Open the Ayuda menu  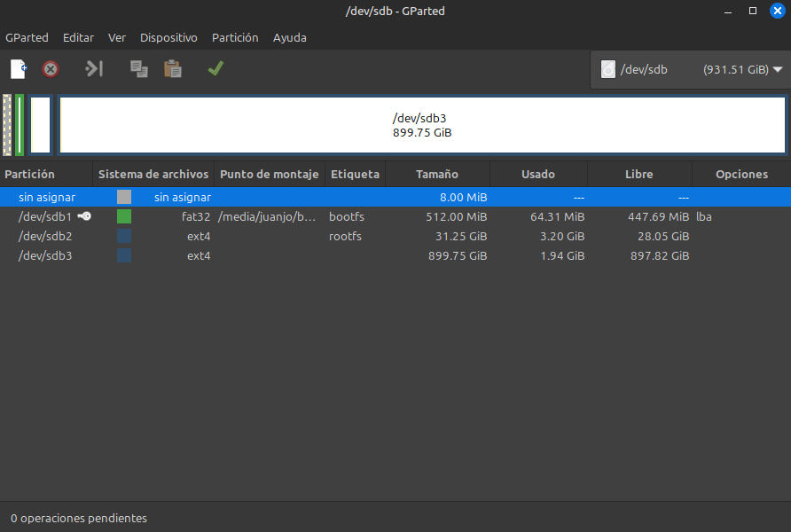coord(290,38)
